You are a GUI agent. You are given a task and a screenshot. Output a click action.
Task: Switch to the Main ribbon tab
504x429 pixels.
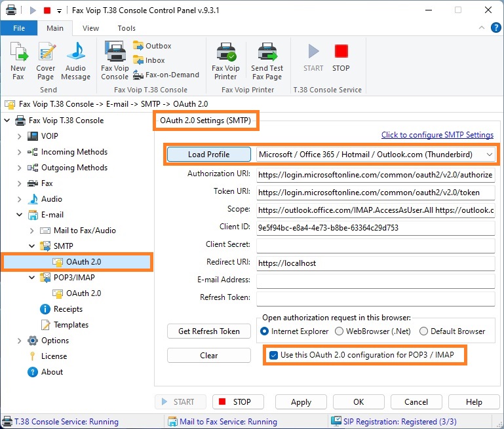click(55, 28)
